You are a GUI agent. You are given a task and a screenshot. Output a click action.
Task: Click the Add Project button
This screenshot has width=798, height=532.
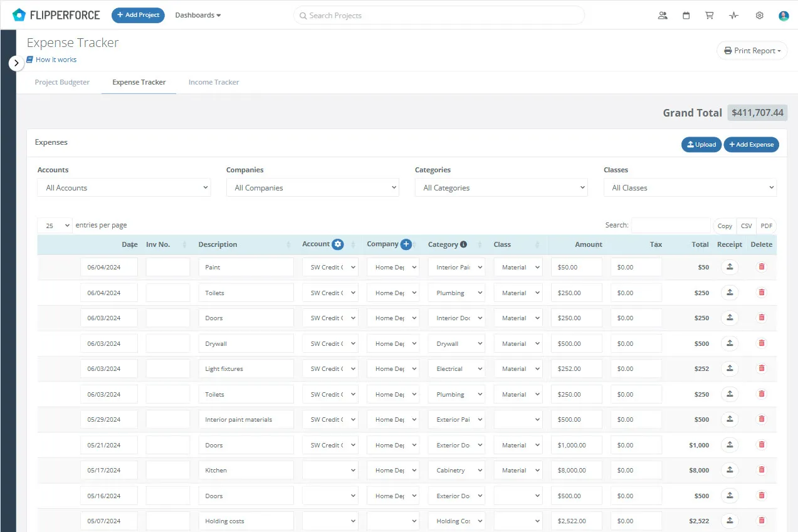click(x=138, y=15)
